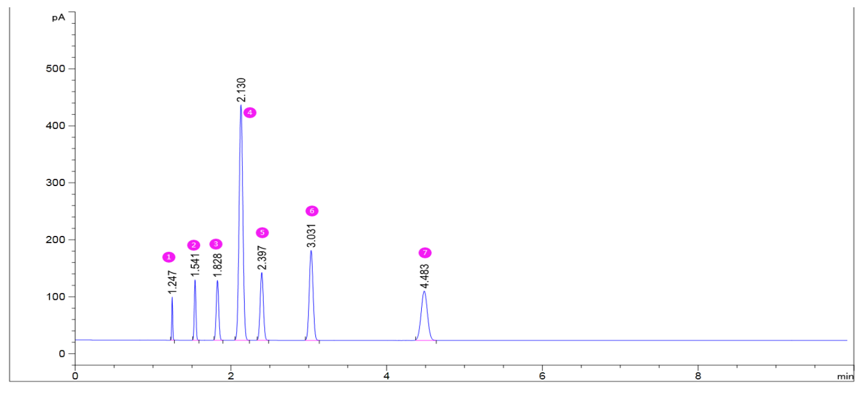Click the 6 tick on time axis

tap(542, 376)
